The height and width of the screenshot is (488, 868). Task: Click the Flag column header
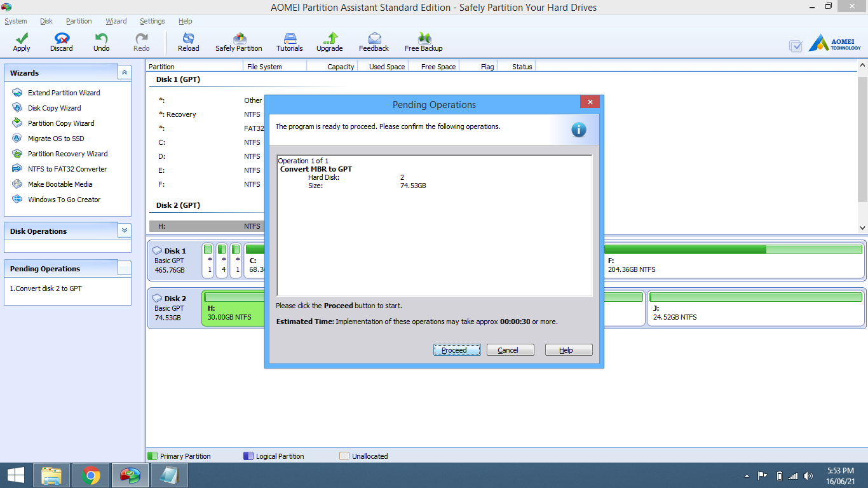click(x=478, y=66)
